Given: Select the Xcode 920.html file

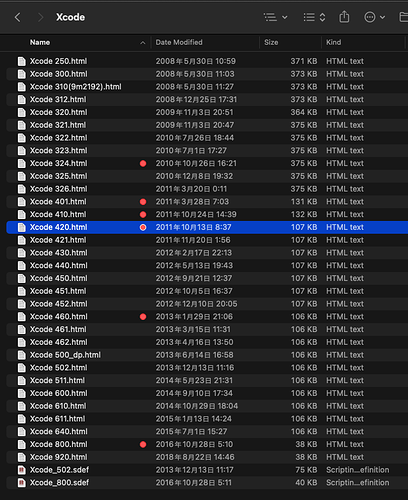Looking at the screenshot, I should coord(207,457).
